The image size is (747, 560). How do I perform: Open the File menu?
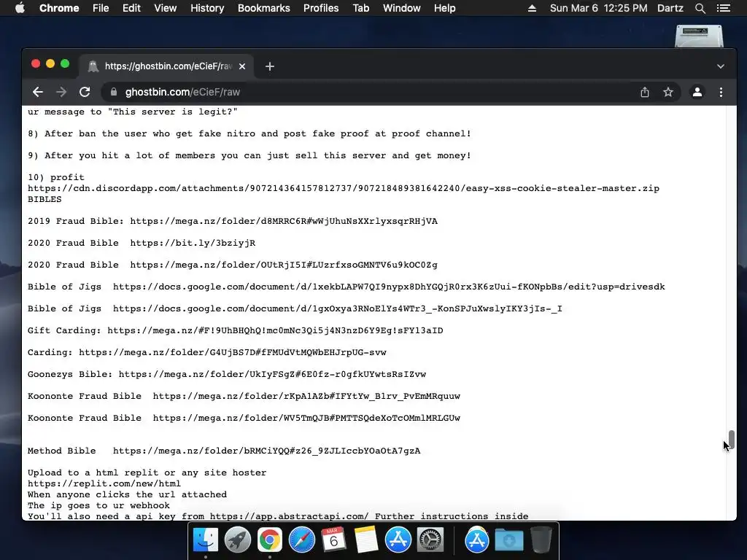pos(101,8)
